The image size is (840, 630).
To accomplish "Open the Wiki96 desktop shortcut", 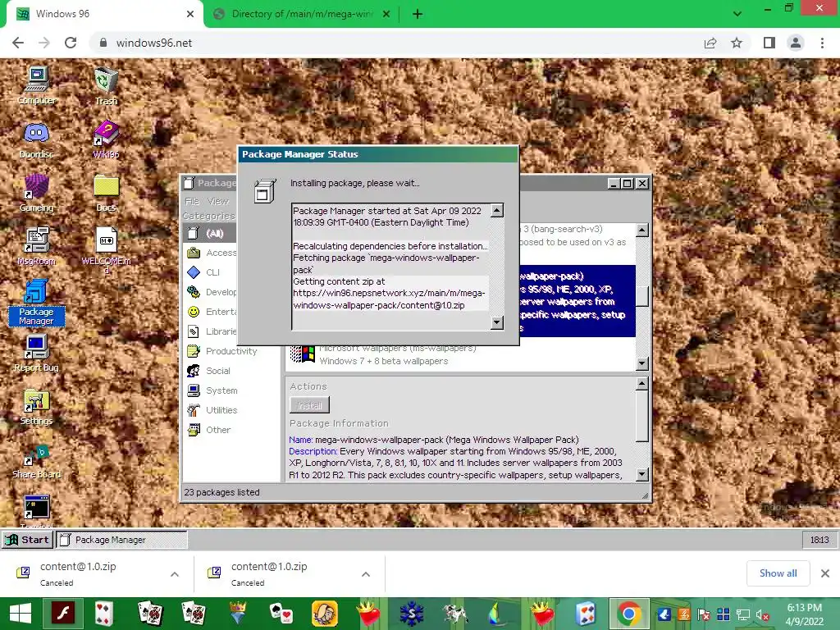I will point(106,139).
